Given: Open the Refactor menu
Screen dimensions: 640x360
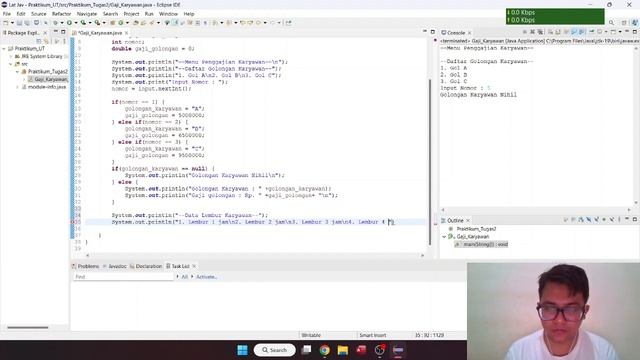Looking at the screenshot, I should pyautogui.click(x=61, y=14).
